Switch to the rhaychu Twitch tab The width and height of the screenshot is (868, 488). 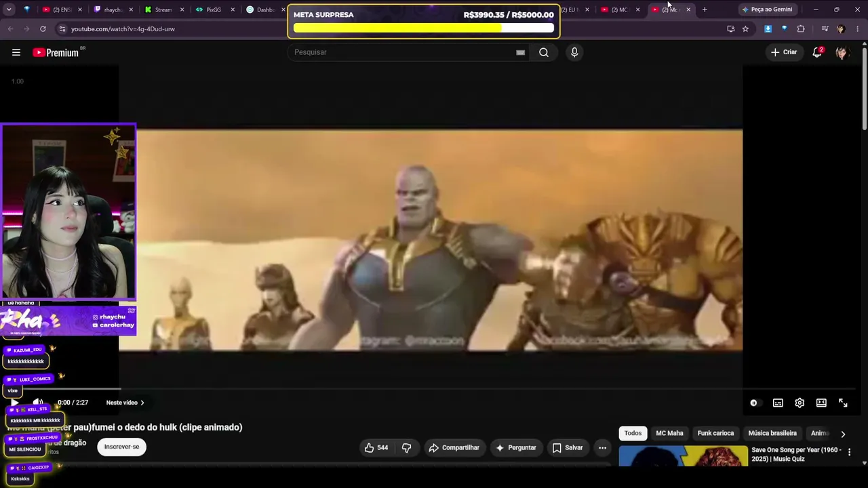tap(113, 9)
